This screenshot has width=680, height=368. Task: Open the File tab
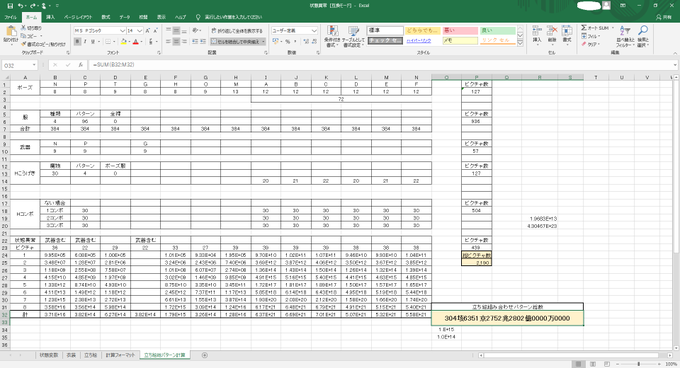coord(10,17)
